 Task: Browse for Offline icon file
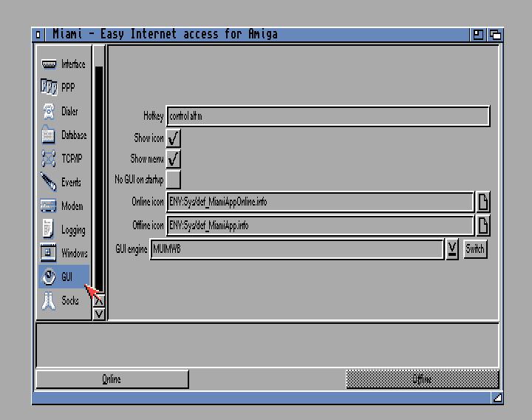[482, 226]
